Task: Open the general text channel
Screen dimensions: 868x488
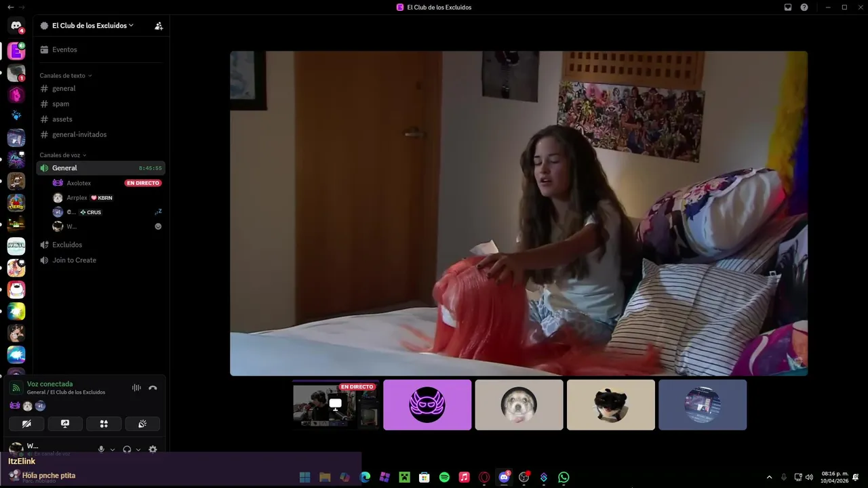Action: [x=100, y=88]
